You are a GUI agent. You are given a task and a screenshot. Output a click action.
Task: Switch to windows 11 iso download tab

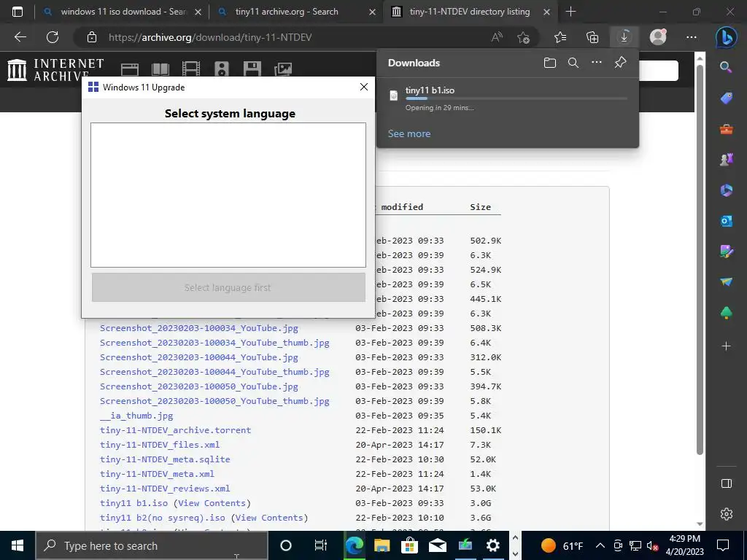pyautogui.click(x=122, y=12)
